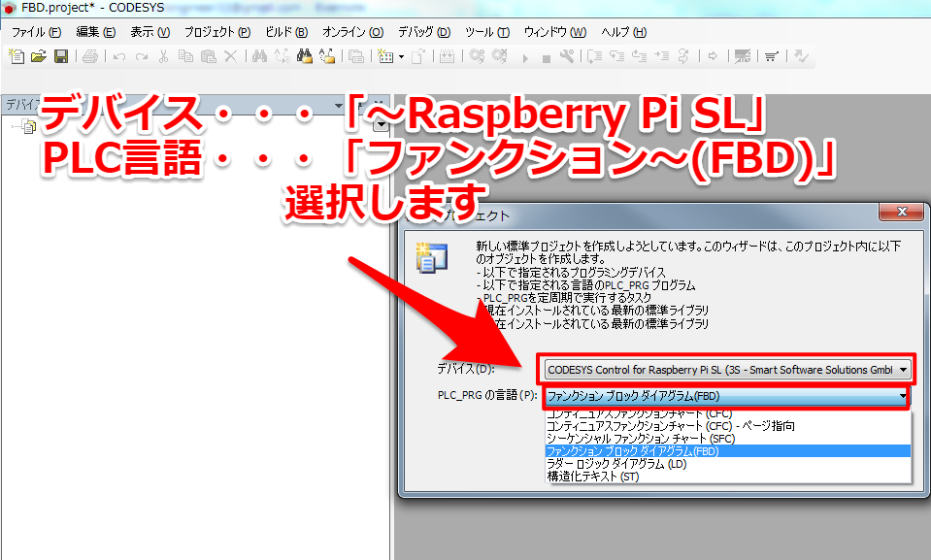Open the ビルド (B) menu
This screenshot has width=931, height=560.
click(x=286, y=32)
